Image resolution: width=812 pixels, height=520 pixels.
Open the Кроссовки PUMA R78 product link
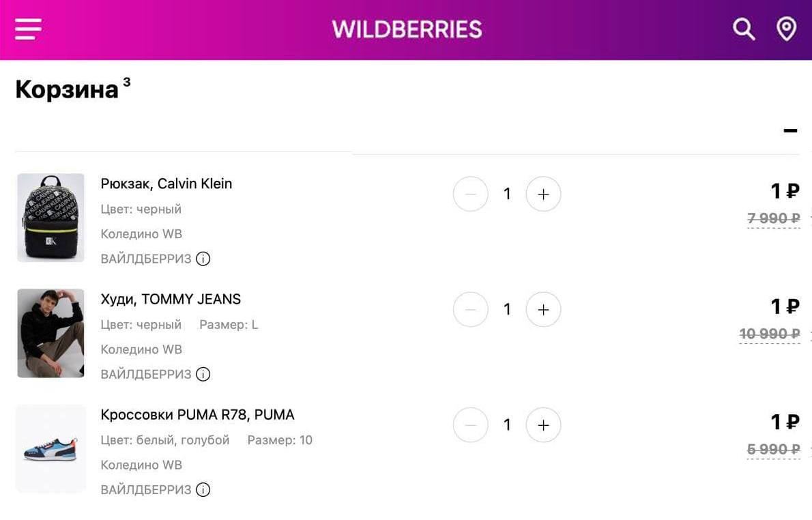pyautogui.click(x=197, y=414)
